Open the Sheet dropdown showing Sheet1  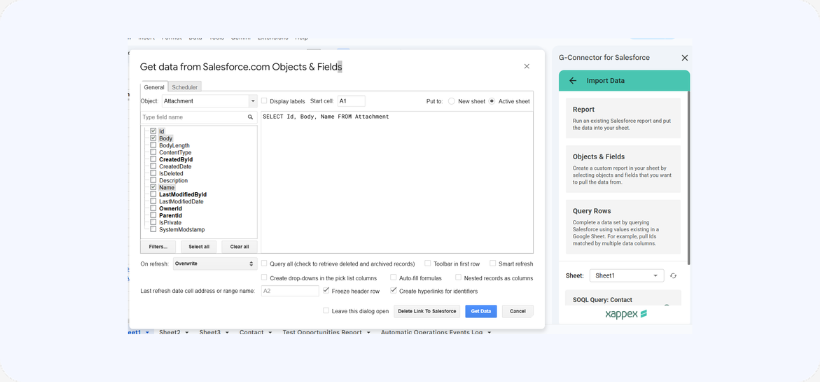pyautogui.click(x=627, y=276)
